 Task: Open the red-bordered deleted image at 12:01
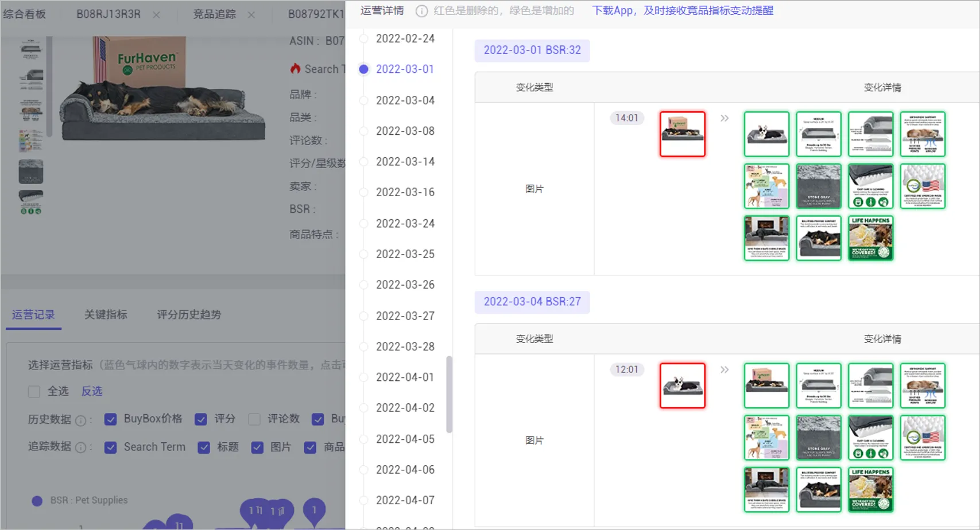683,385
